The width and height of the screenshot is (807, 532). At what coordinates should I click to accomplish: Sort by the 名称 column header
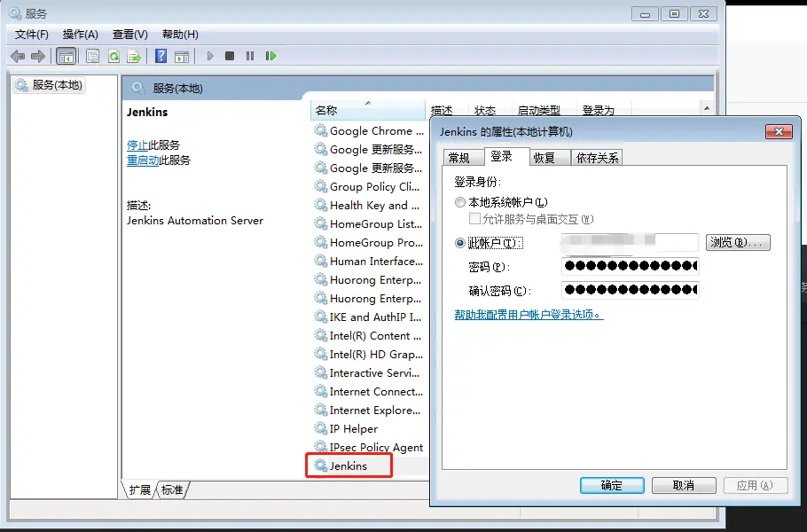pos(368,110)
